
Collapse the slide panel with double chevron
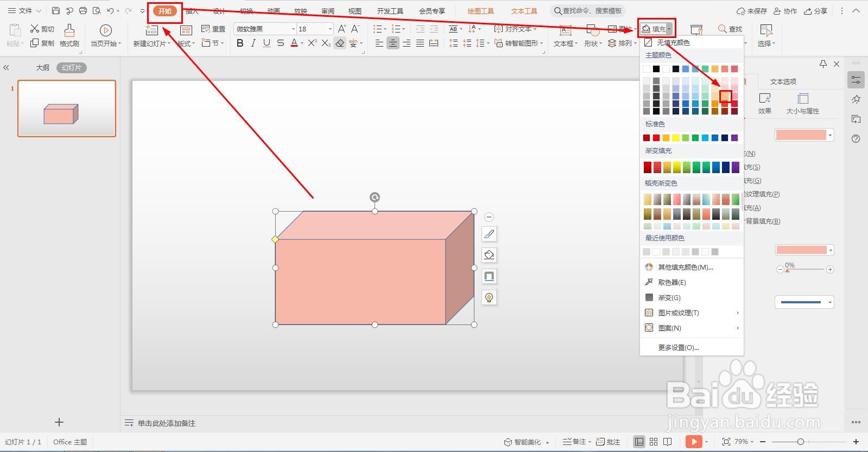click(x=6, y=68)
